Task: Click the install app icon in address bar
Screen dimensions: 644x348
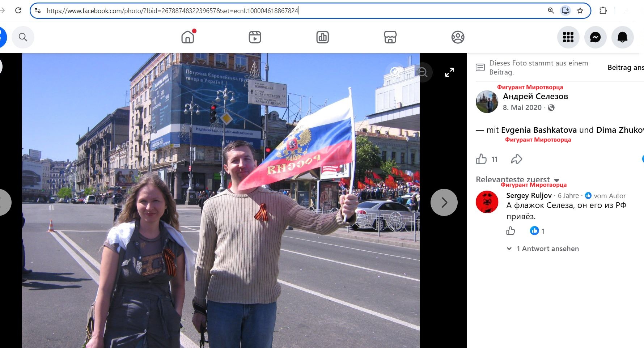Action: (x=565, y=10)
